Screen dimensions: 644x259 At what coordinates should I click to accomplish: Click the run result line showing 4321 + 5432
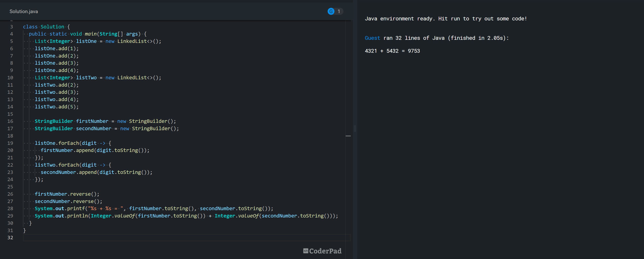point(392,51)
